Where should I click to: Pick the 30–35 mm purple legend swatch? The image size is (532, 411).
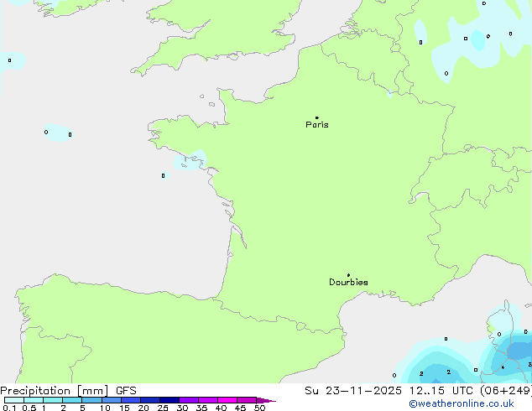coord(189,400)
